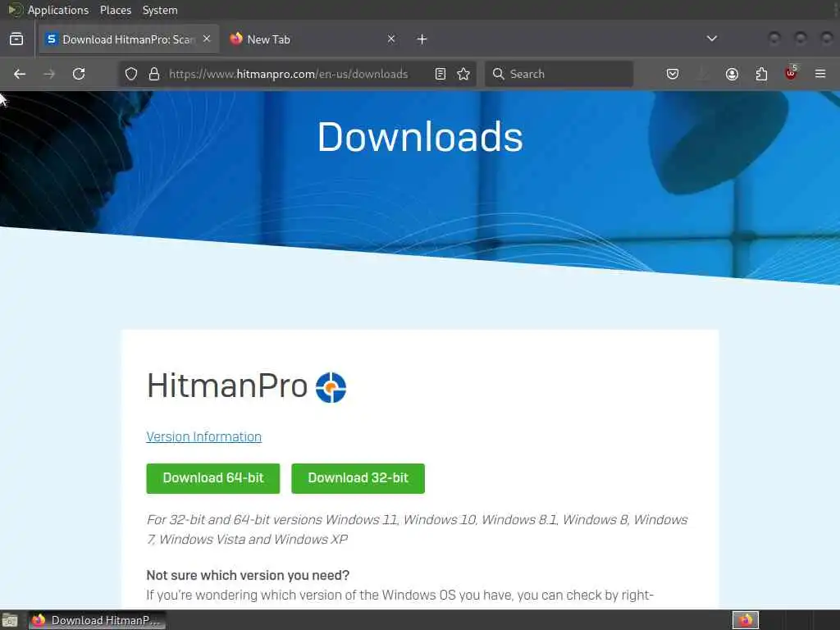The width and height of the screenshot is (840, 630).
Task: Open the Applications menu
Action: [x=58, y=10]
